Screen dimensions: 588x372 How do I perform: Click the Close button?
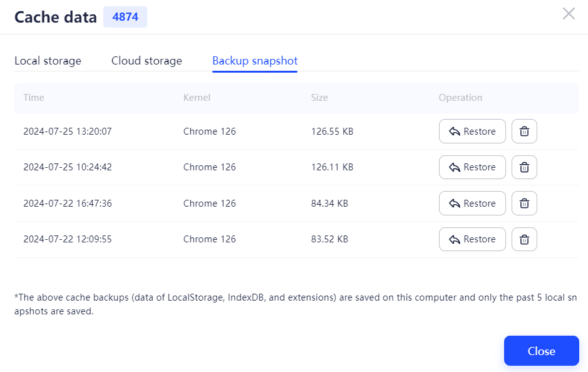[x=541, y=351]
